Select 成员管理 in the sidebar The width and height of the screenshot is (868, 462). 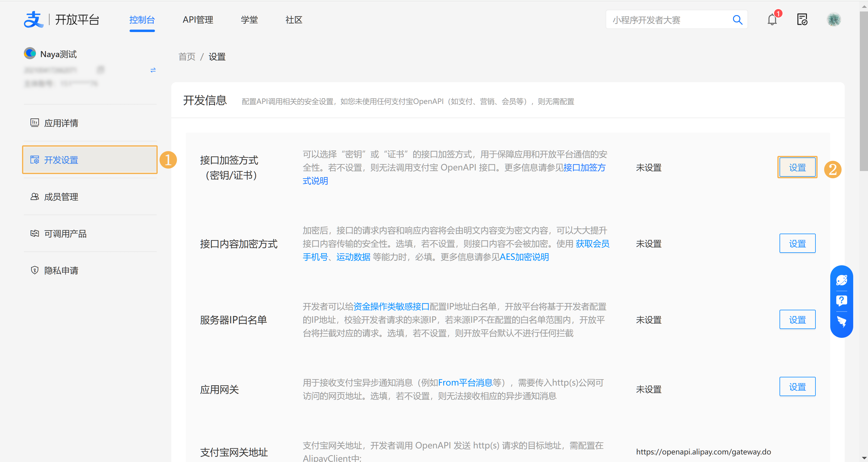click(61, 197)
